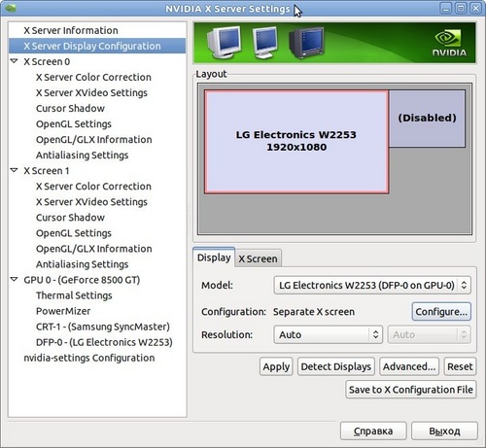The width and height of the screenshot is (486, 448).
Task: Open the Model dropdown list
Action: coord(372,285)
